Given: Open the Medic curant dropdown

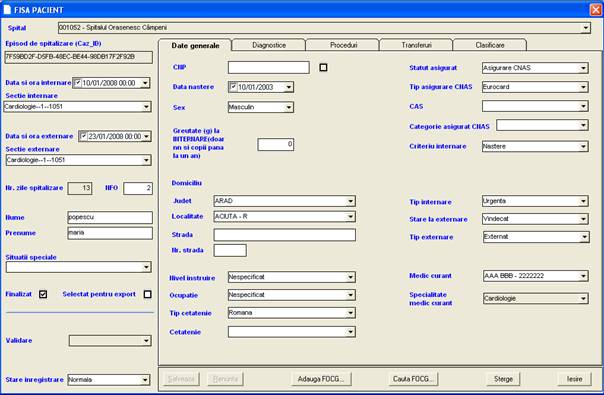Looking at the screenshot, I should [x=583, y=276].
